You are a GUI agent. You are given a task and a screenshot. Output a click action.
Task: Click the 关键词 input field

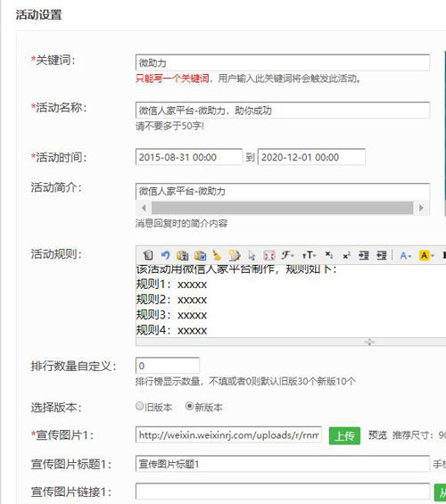[283, 62]
